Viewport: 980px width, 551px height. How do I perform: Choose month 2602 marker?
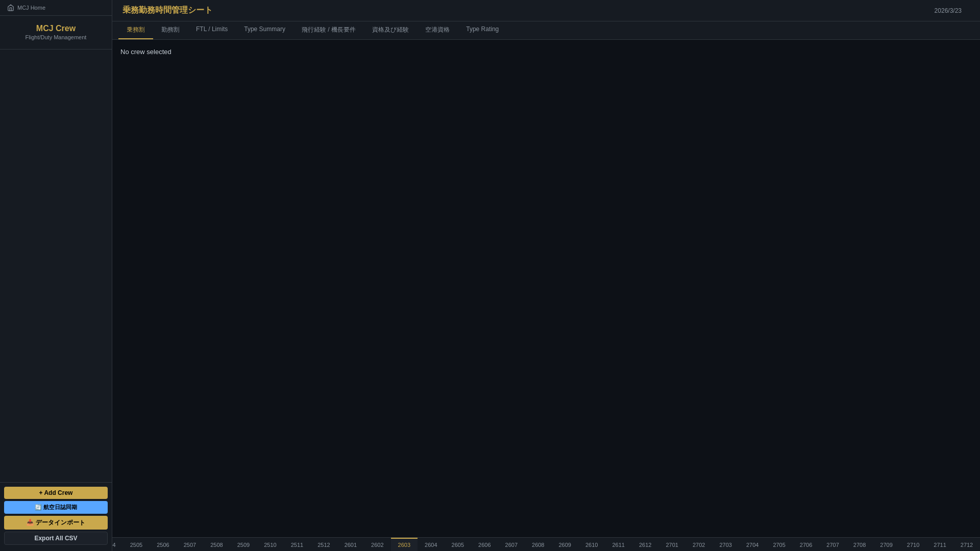377,545
